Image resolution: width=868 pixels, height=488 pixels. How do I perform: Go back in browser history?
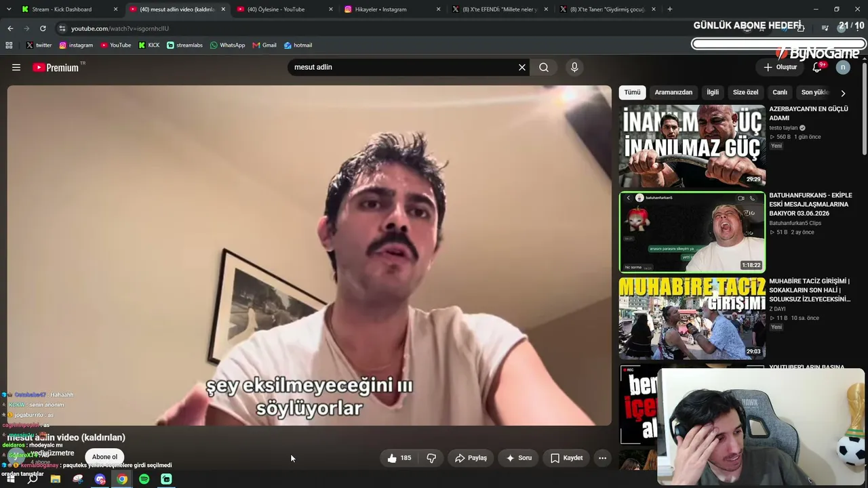click(10, 28)
